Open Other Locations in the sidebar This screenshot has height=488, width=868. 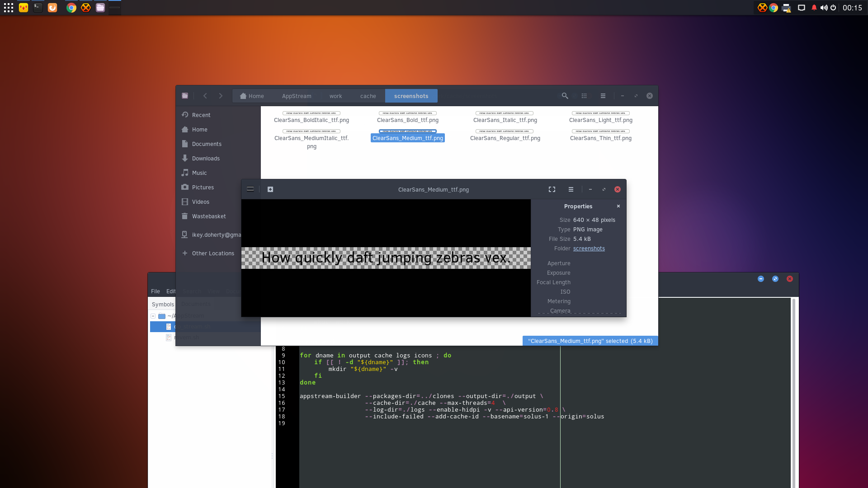208,253
